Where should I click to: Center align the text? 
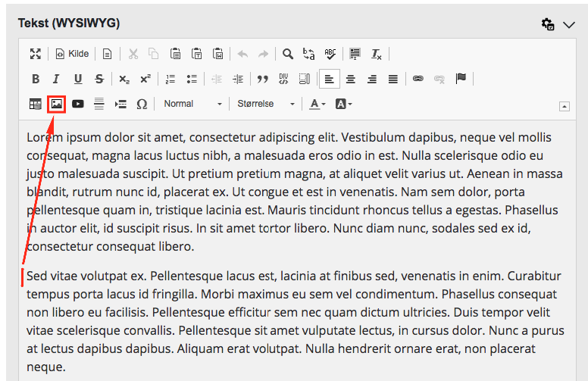pos(351,79)
